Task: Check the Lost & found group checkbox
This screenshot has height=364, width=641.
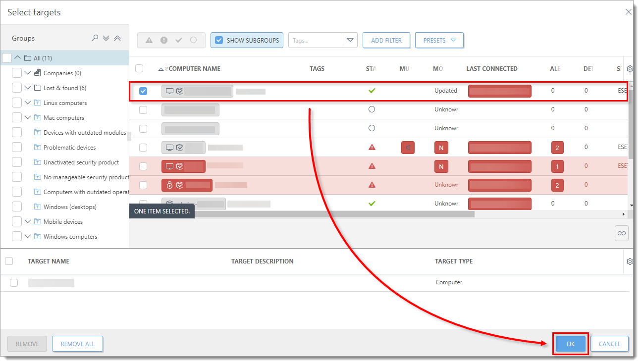Action: click(17, 88)
